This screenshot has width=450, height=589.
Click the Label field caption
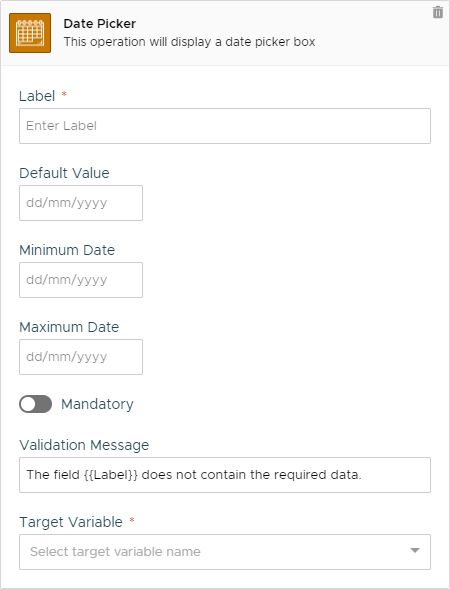click(37, 96)
